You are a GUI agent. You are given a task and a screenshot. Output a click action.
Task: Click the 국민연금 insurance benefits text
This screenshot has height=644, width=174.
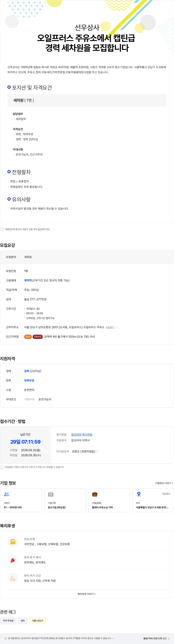click(47, 544)
